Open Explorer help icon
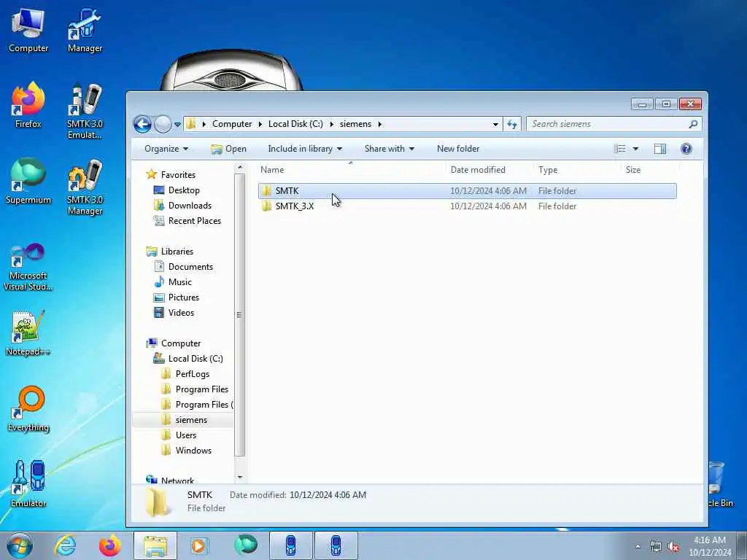This screenshot has height=560, width=747. pos(686,149)
